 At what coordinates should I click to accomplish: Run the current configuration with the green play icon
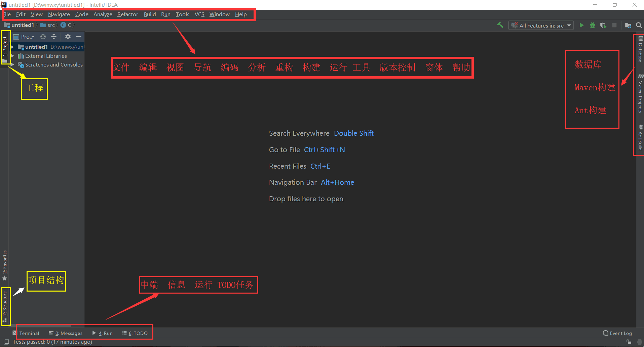point(581,25)
